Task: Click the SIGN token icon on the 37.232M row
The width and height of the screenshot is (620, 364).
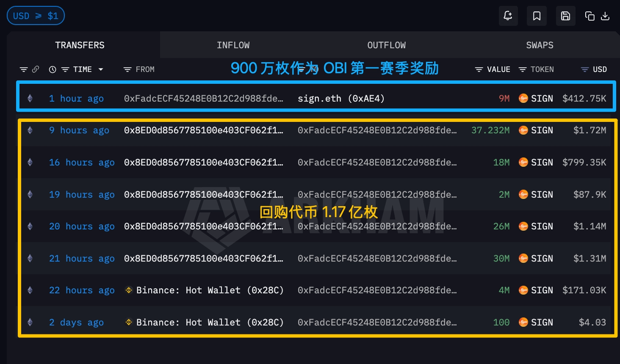Action: coord(523,130)
